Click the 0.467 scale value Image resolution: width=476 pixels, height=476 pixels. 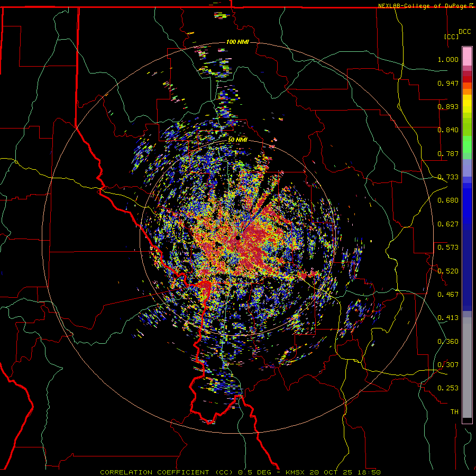point(448,295)
